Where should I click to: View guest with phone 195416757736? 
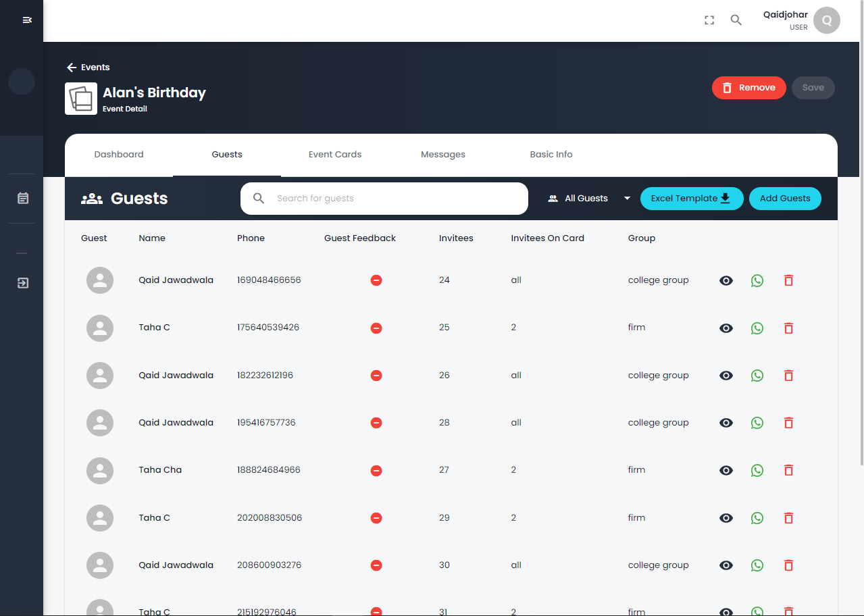(726, 423)
